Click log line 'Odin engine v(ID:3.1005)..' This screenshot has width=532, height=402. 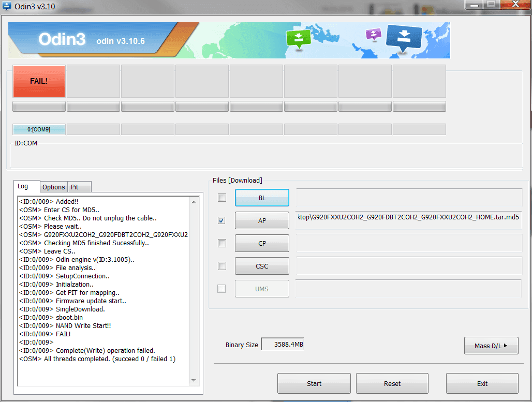tap(77, 260)
